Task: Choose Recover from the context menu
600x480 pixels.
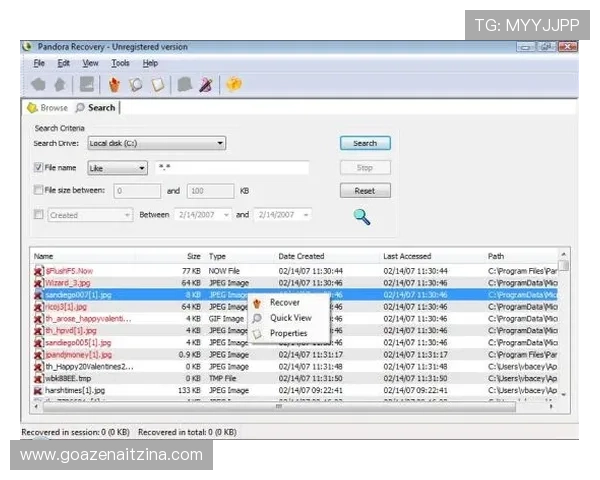Action: pos(284,302)
